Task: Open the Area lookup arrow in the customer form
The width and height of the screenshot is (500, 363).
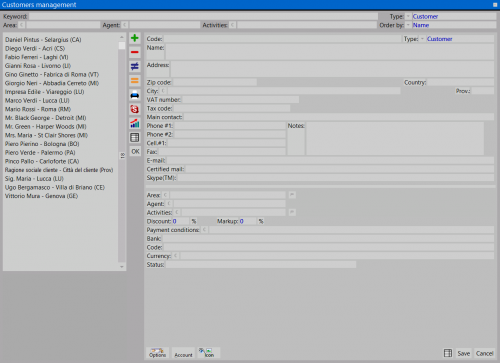Action: 165,195
